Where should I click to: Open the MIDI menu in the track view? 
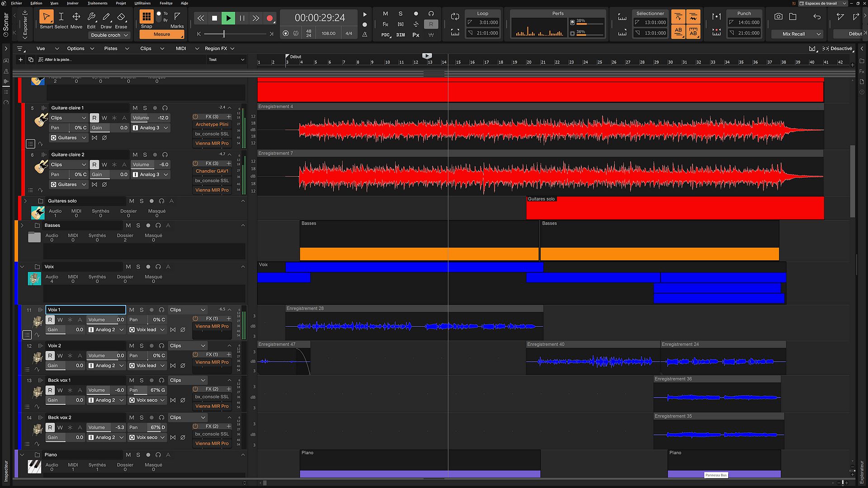point(181,48)
